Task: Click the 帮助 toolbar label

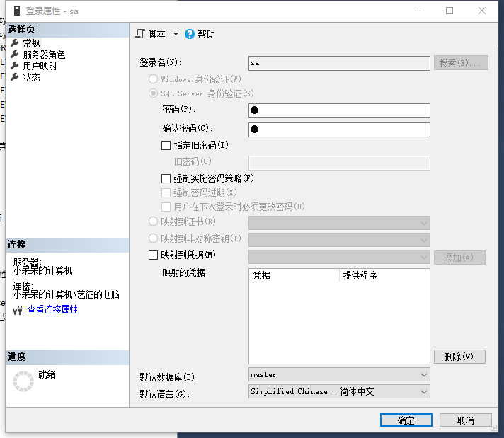Action: (206, 34)
